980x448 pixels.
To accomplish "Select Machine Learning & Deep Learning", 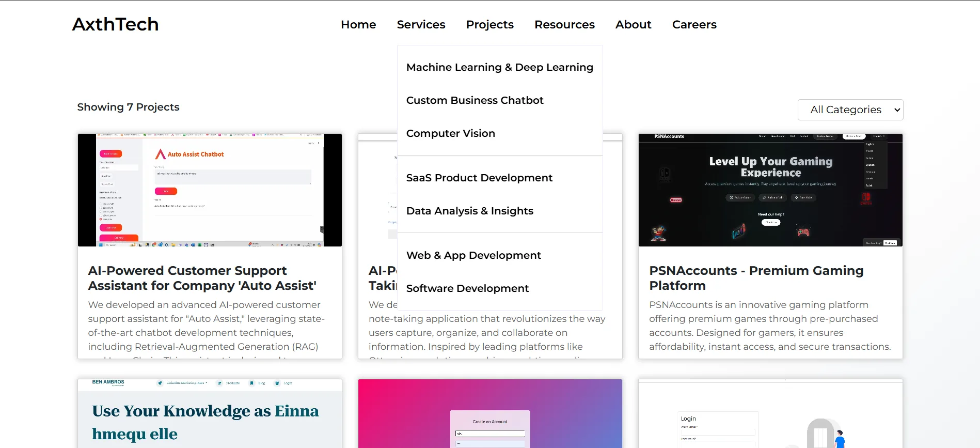I will click(x=499, y=67).
